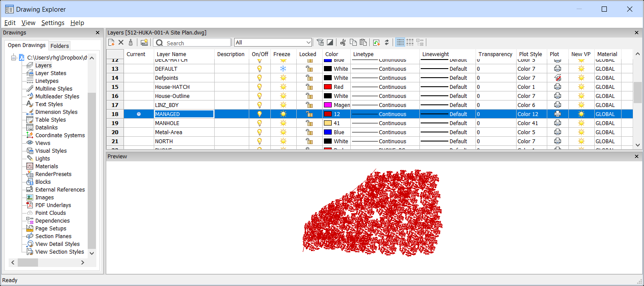Select Linetypes in the tree
Screen dimensions: 644x286
(x=47, y=81)
